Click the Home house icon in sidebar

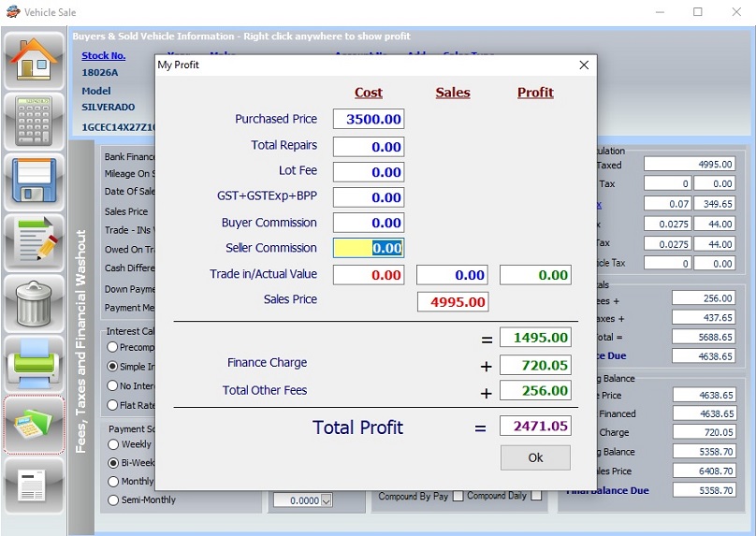pyautogui.click(x=35, y=60)
